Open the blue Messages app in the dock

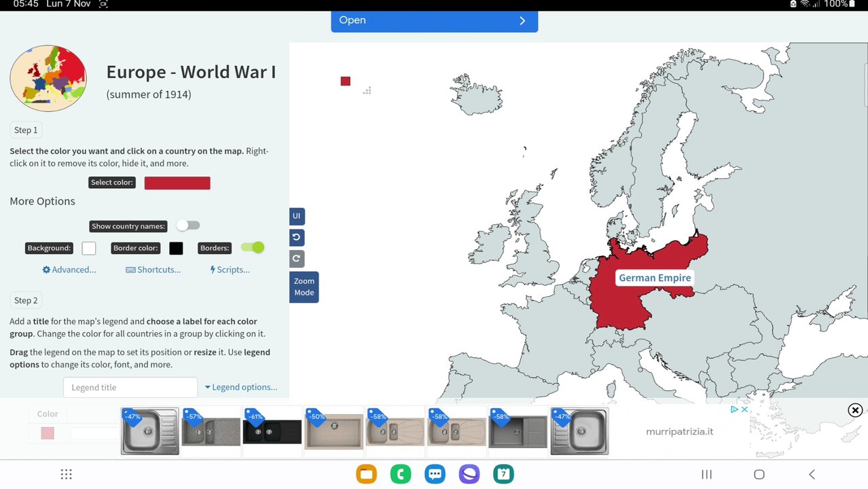pyautogui.click(x=435, y=474)
